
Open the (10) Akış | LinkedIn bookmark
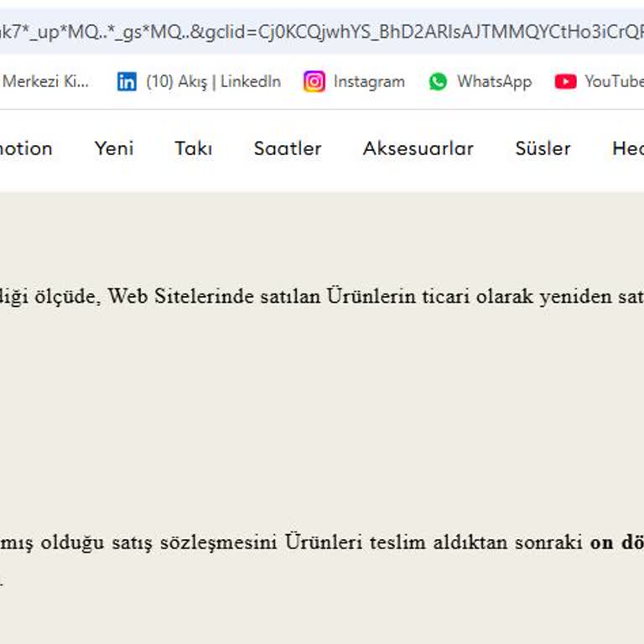point(214,81)
